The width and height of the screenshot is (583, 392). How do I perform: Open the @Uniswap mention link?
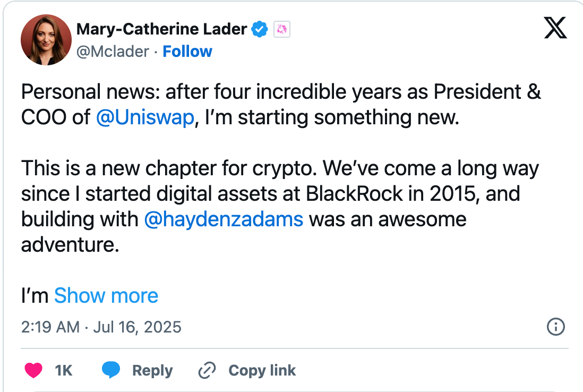pyautogui.click(x=145, y=117)
